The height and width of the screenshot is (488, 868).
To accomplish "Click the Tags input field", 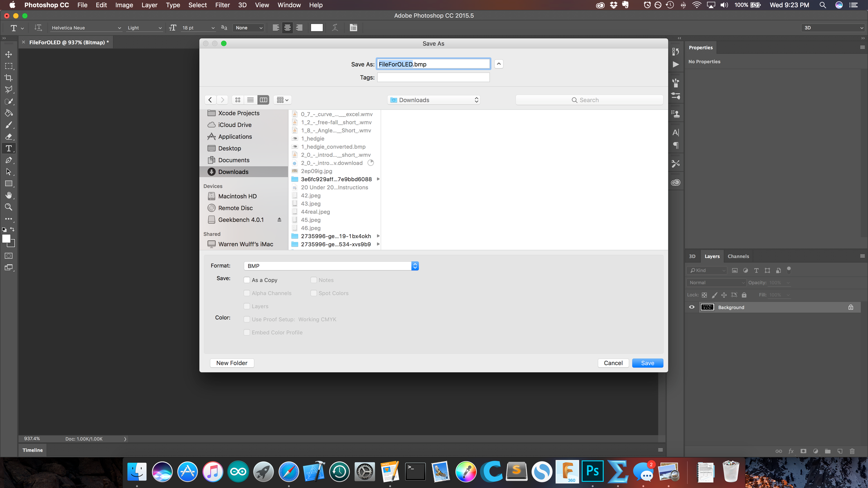I will tap(433, 77).
